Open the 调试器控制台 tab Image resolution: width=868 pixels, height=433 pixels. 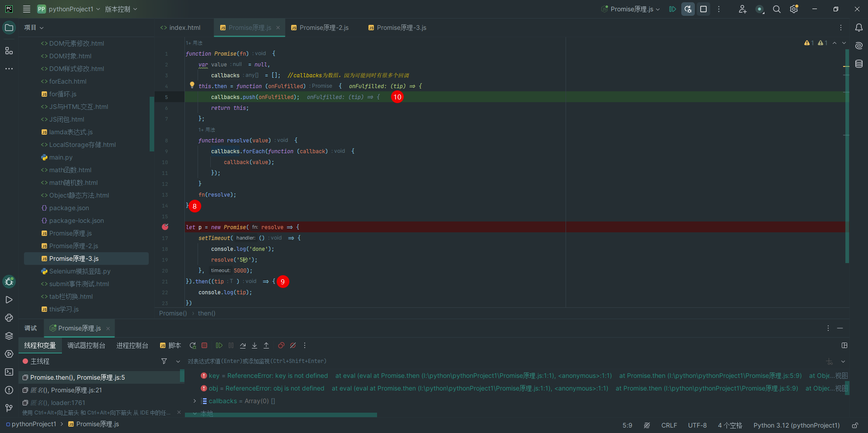[x=86, y=345]
